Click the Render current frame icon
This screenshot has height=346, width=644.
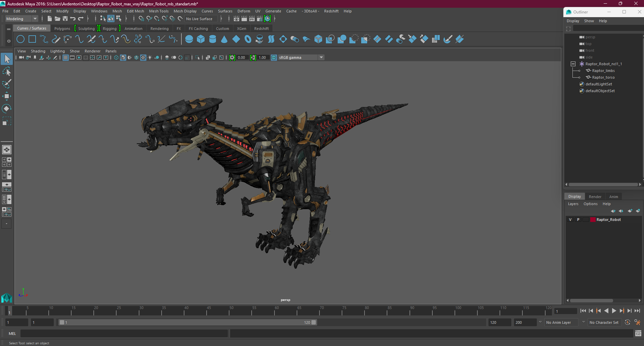(x=244, y=19)
